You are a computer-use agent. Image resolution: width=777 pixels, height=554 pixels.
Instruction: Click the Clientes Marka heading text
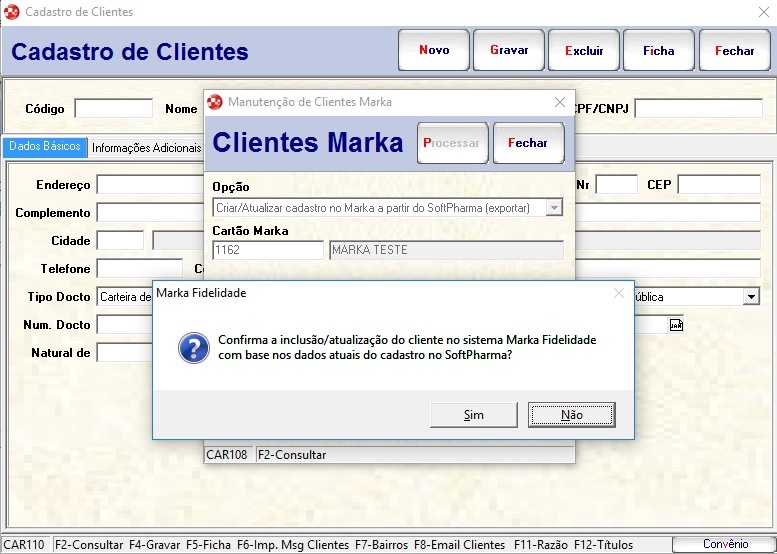(x=308, y=143)
